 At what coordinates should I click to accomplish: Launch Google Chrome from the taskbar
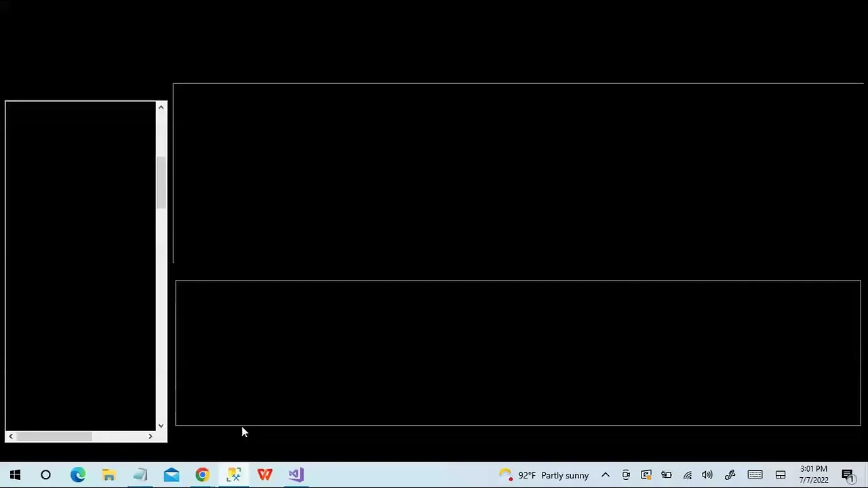point(202,475)
